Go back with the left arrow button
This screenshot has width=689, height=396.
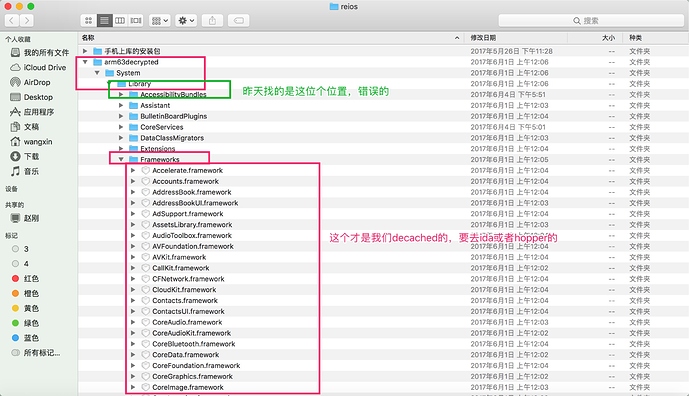[x=12, y=20]
